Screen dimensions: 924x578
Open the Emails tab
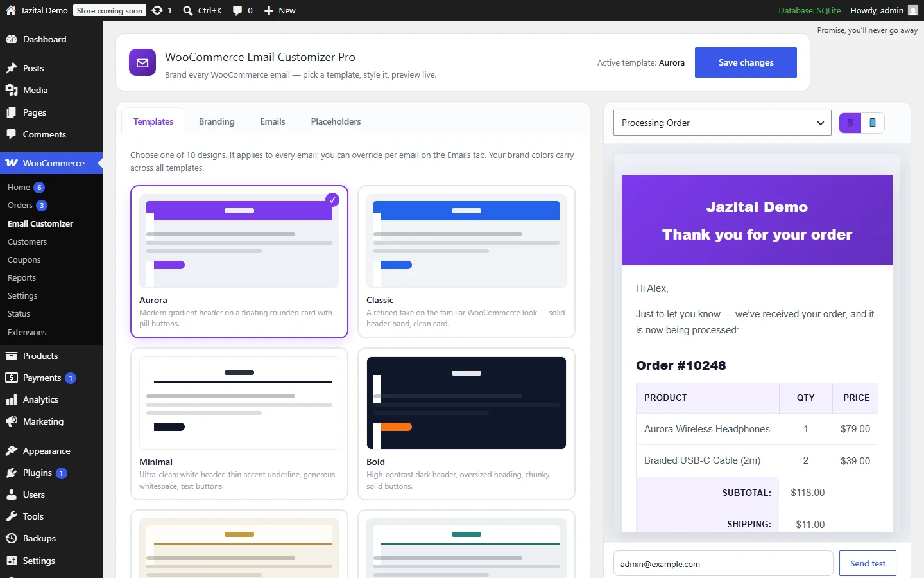tap(273, 121)
